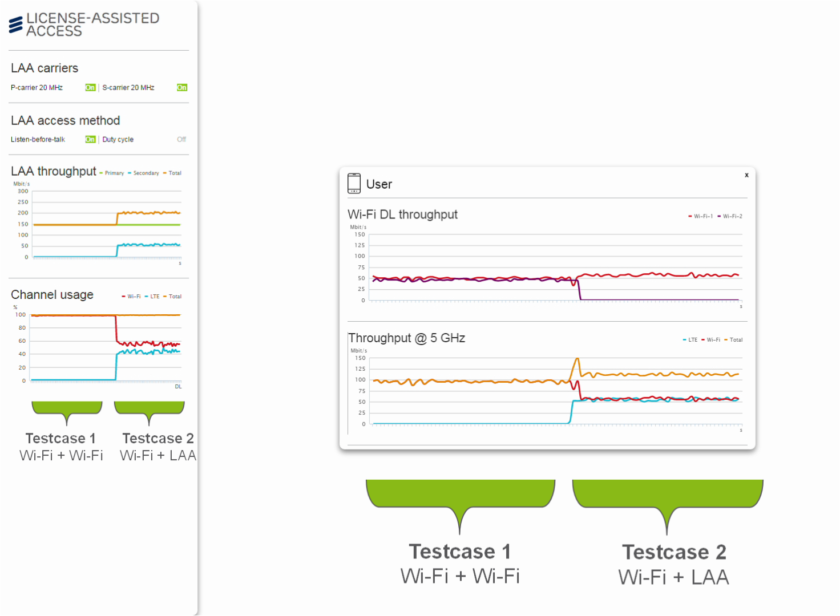Click Primary legend in LAA throughput
Image resolution: width=840 pixels, height=616 pixels.
pyautogui.click(x=114, y=173)
